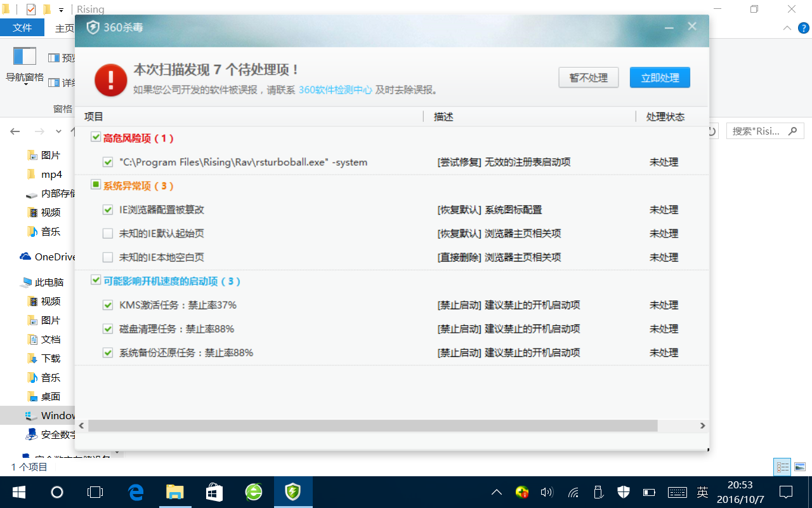This screenshot has height=508, width=812.
Task: Click the 项目 column header
Action: pyautogui.click(x=94, y=117)
